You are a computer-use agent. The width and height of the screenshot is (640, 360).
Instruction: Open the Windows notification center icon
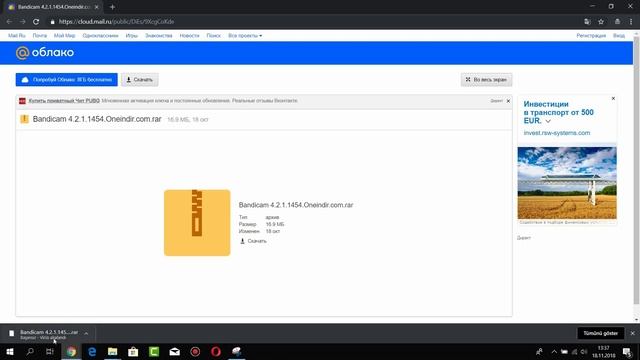click(627, 351)
